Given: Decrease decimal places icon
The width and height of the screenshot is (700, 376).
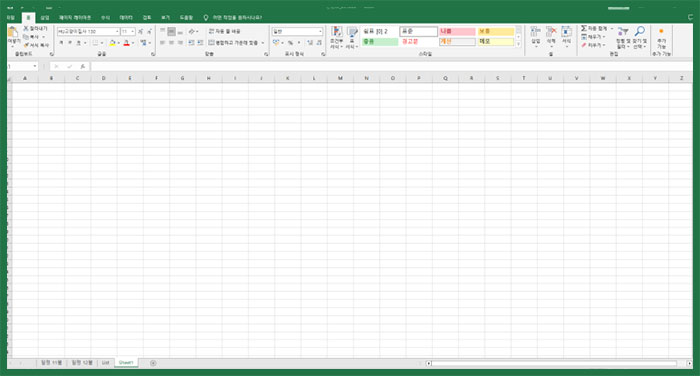Looking at the screenshot, I should [x=319, y=42].
